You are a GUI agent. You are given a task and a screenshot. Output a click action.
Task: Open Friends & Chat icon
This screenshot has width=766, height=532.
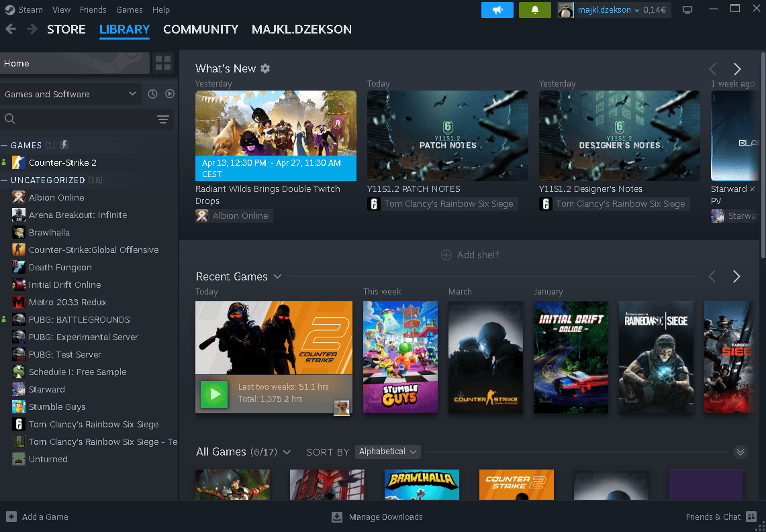[x=751, y=517]
